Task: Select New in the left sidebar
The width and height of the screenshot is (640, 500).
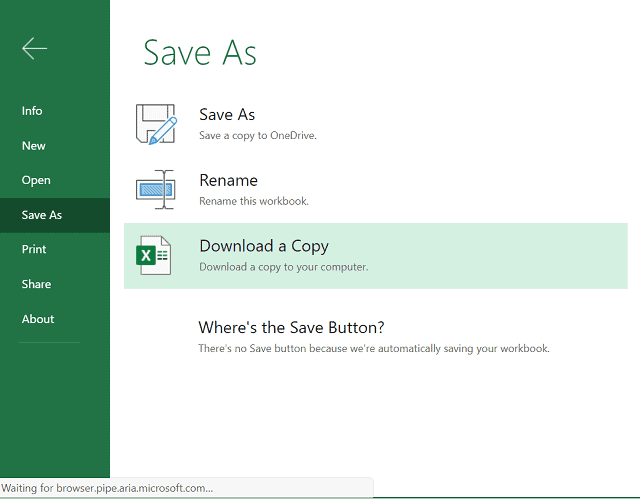Action: tap(34, 146)
